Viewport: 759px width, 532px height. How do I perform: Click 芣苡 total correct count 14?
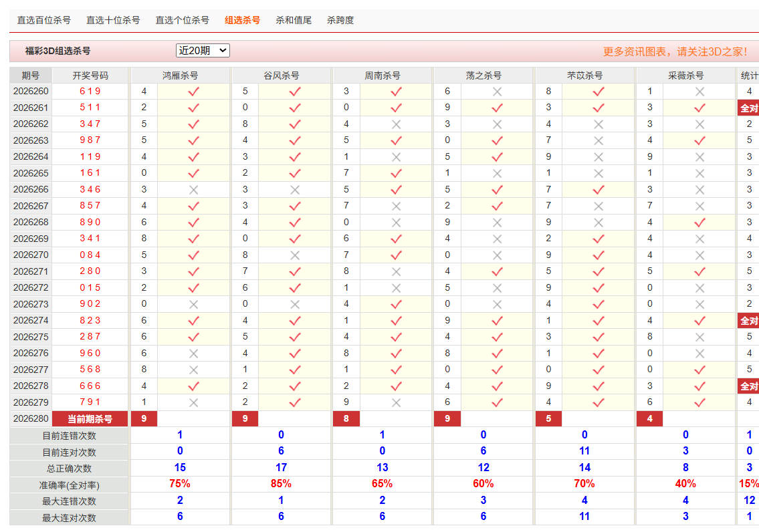pyautogui.click(x=584, y=468)
